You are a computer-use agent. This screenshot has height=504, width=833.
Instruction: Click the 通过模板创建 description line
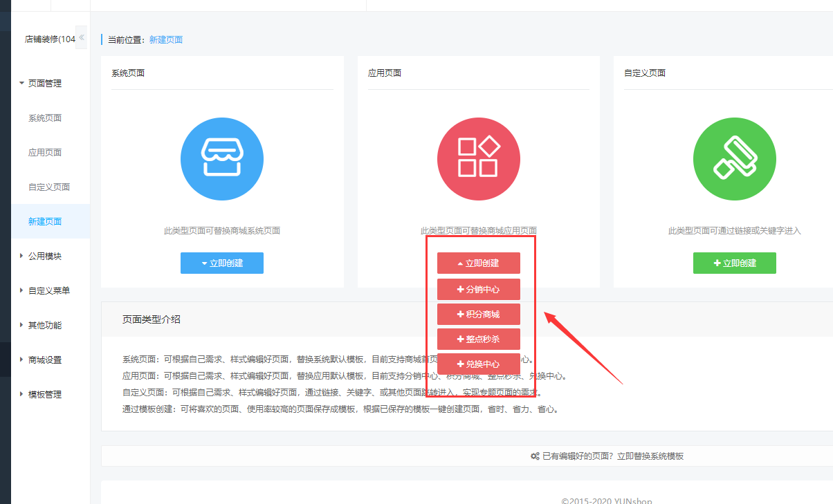tap(340, 409)
